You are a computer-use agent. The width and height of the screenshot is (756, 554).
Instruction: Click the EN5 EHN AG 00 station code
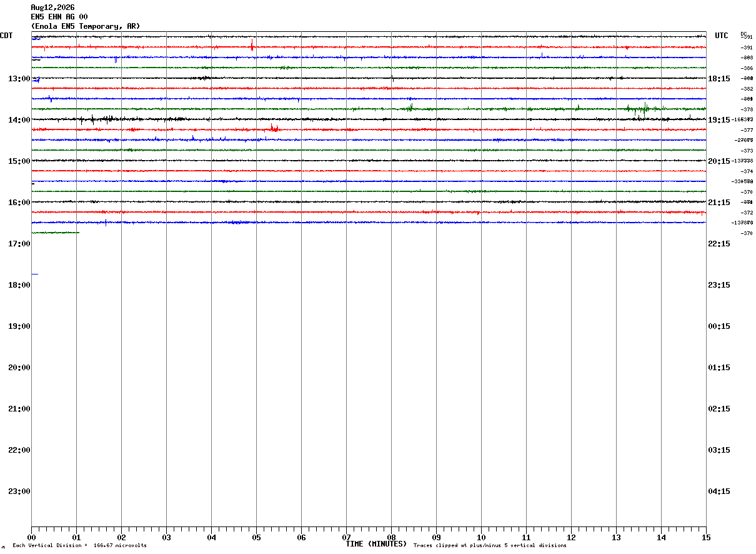59,17
